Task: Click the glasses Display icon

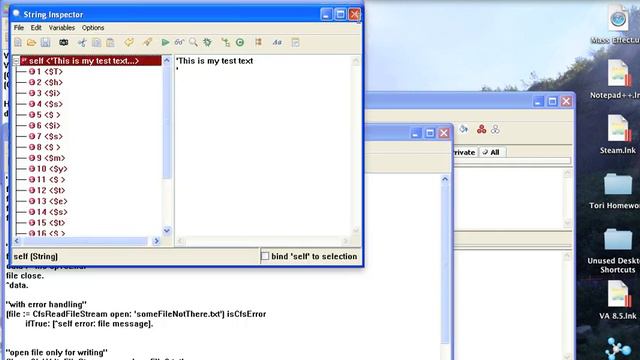Action: point(179,42)
